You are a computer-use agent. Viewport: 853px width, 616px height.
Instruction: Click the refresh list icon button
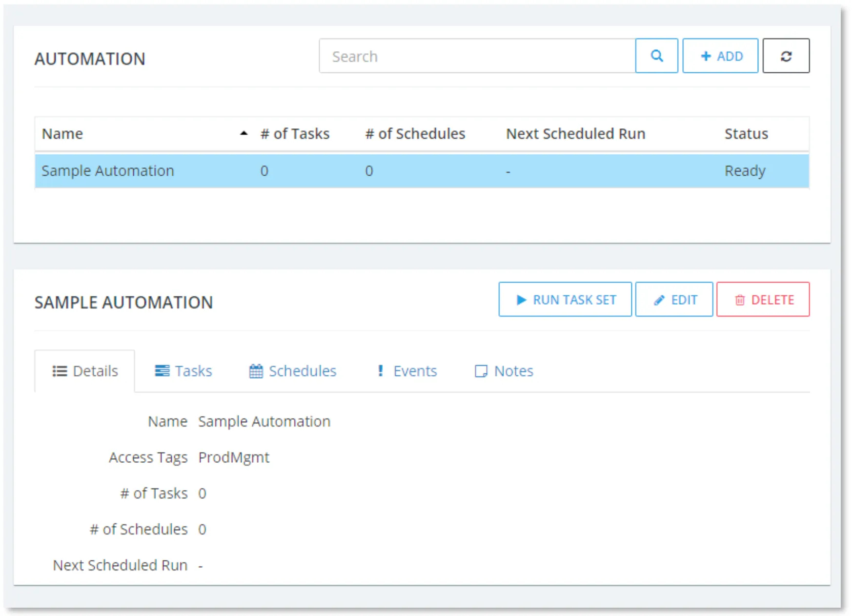tap(786, 56)
